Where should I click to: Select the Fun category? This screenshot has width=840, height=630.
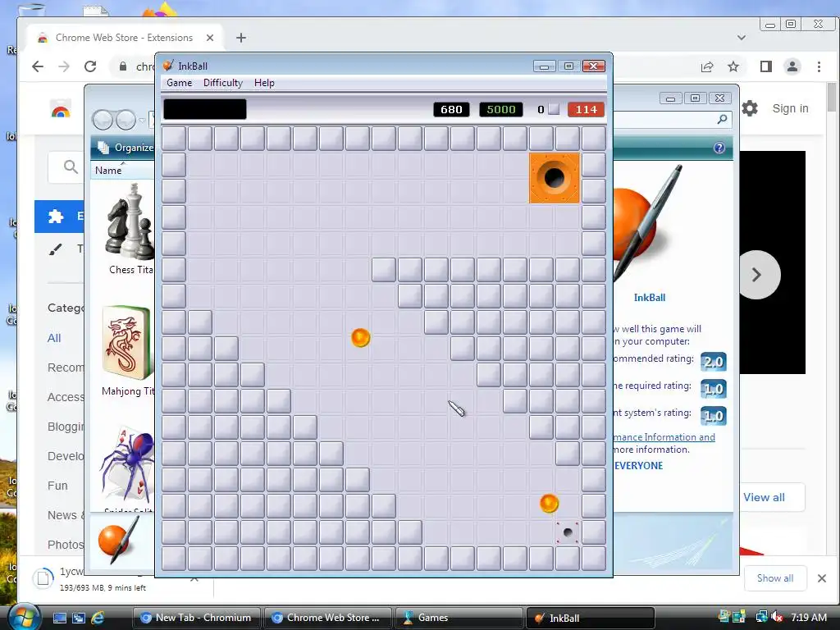click(57, 486)
